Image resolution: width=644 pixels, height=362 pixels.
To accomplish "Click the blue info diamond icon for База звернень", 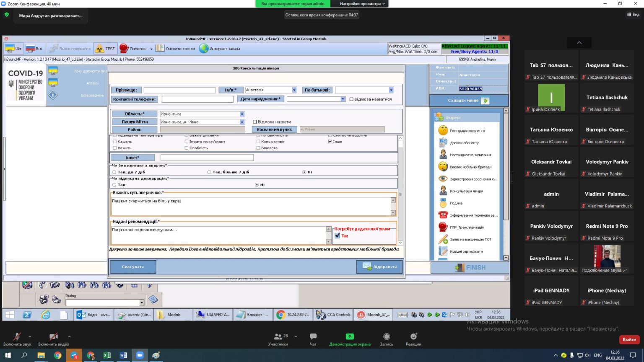I will (53, 95).
